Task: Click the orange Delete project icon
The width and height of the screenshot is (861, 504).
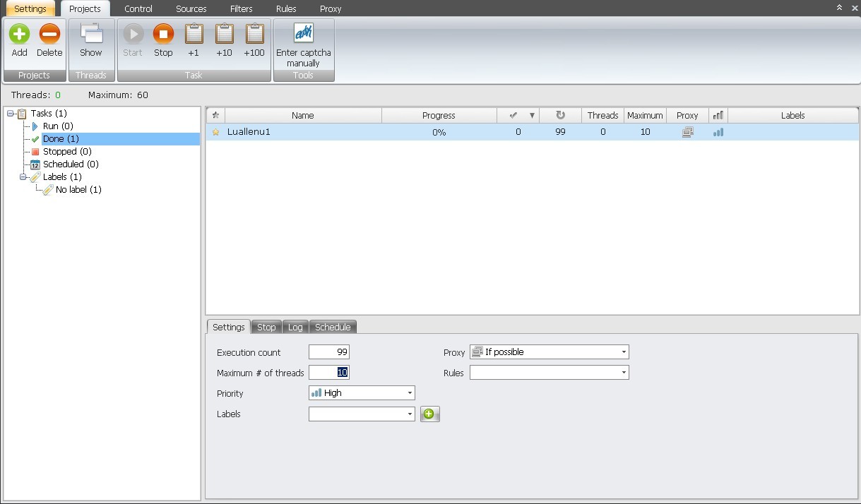Action: point(49,34)
